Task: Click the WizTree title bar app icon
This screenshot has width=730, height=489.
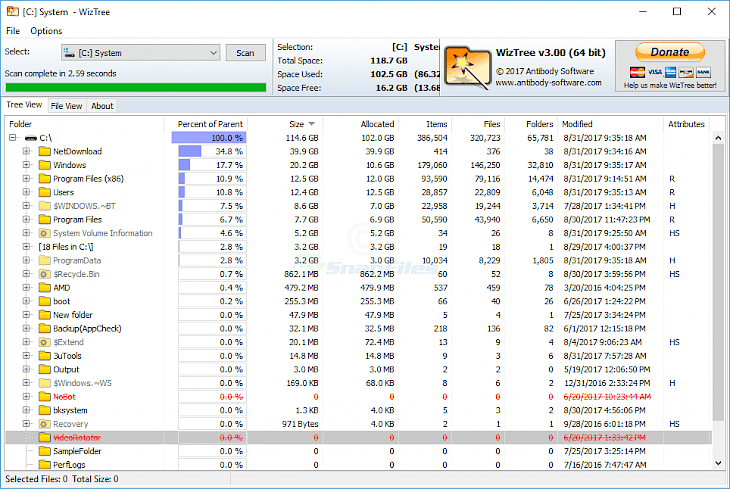Action: [13, 12]
